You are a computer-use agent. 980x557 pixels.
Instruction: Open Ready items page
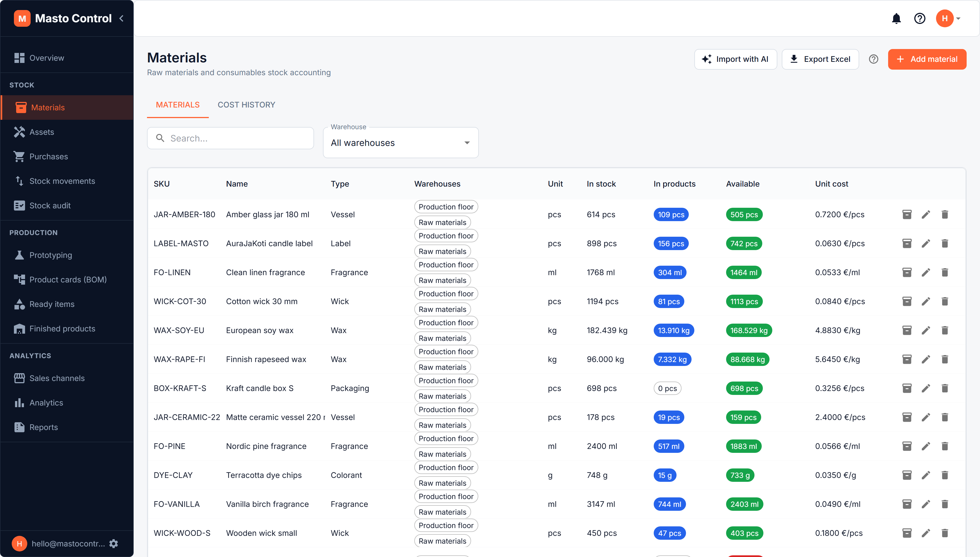(x=67, y=304)
